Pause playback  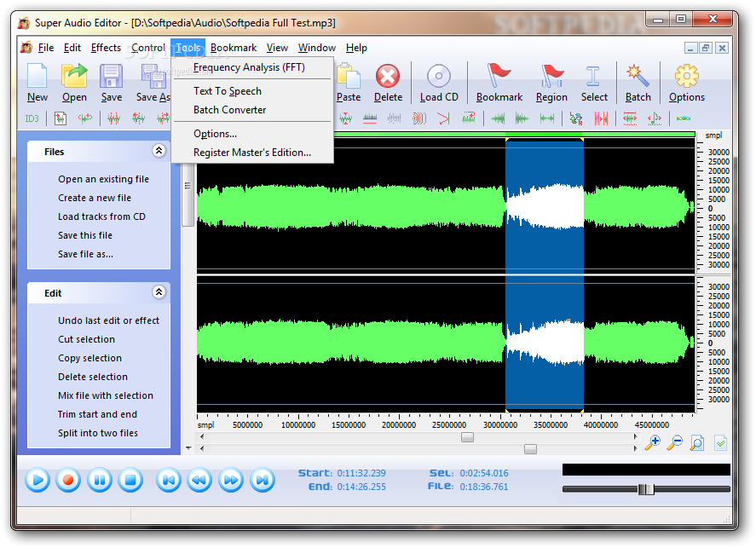pyautogui.click(x=100, y=480)
